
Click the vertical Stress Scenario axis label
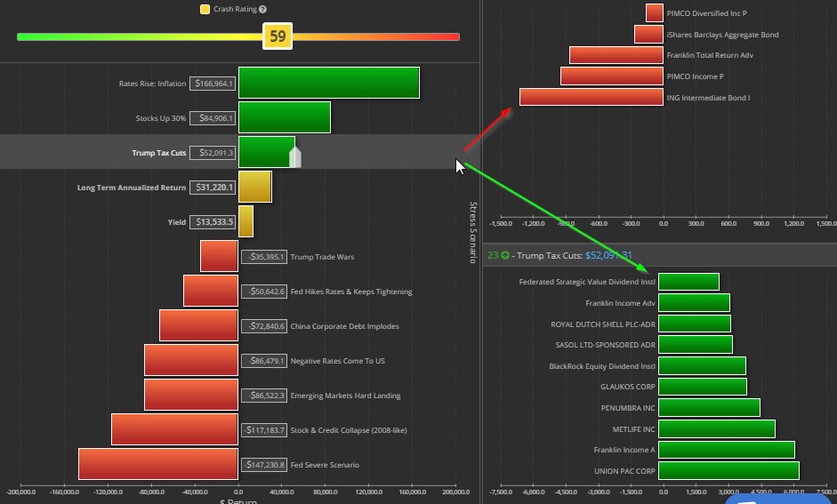coord(473,232)
